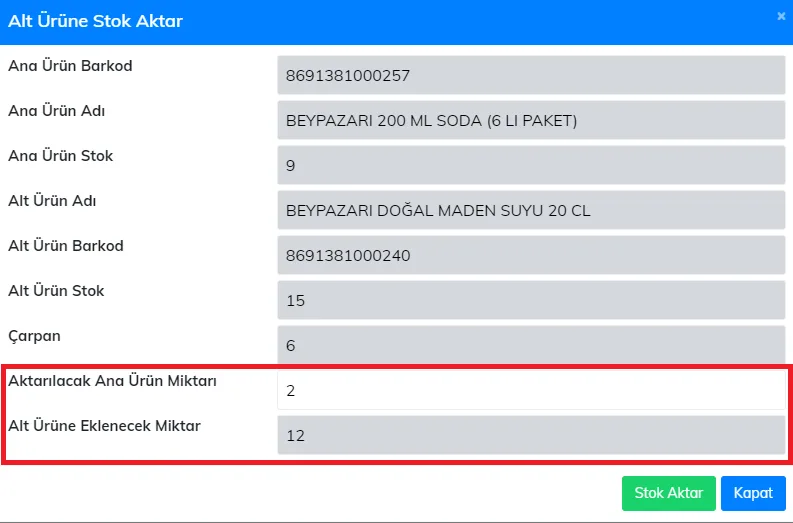Image resolution: width=793 pixels, height=523 pixels.
Task: Focus the Aktarılacak Ana Ürün Miktarı field
Action: coord(531,390)
